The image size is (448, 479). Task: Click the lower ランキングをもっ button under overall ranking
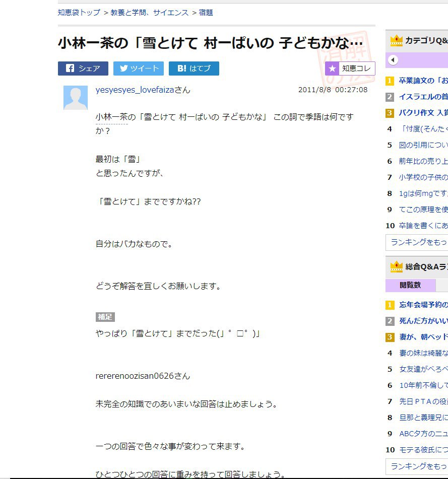click(x=417, y=466)
